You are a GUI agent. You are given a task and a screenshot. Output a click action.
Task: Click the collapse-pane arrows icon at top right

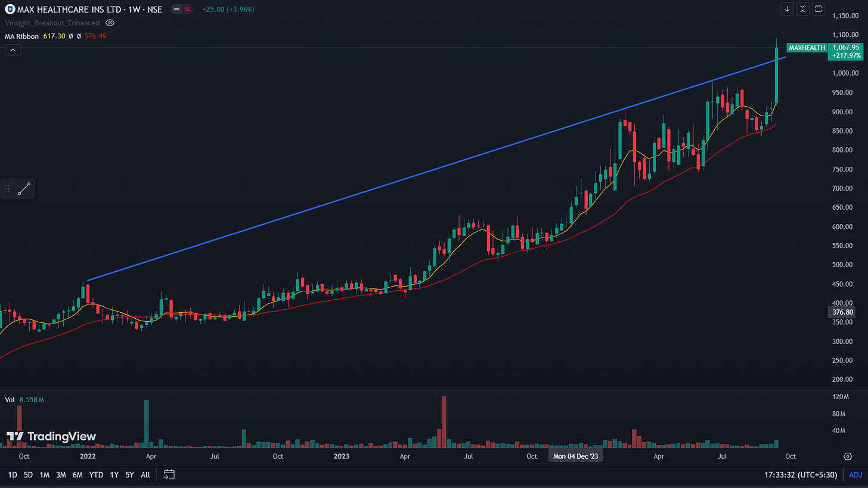(802, 9)
